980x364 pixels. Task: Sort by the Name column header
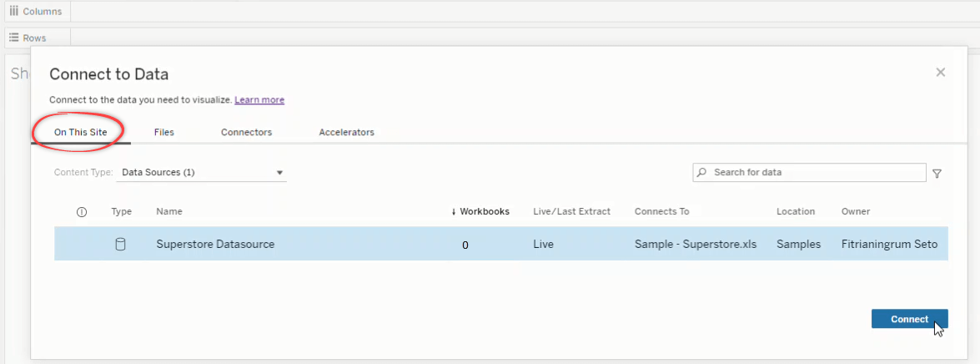click(x=169, y=211)
